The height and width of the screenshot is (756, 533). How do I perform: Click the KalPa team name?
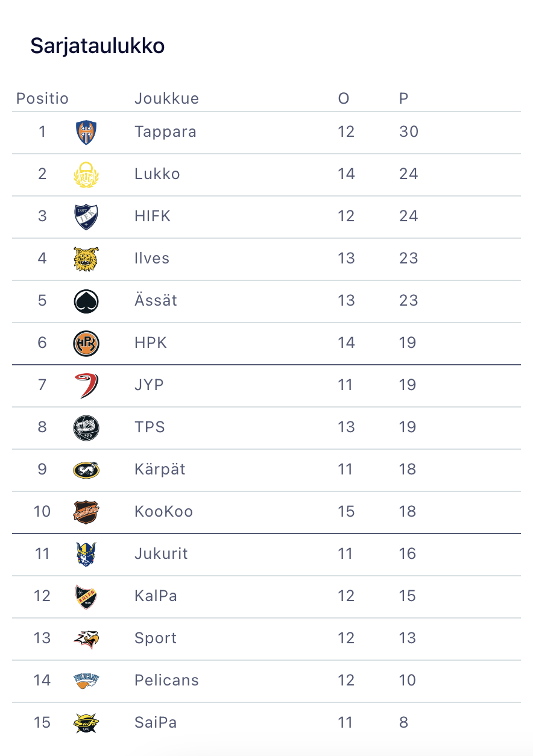[x=156, y=596]
